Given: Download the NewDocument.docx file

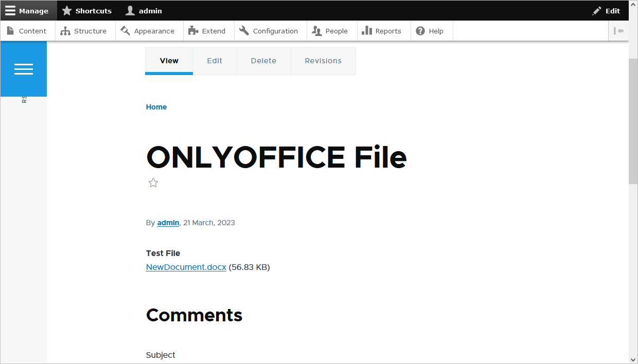Looking at the screenshot, I should coord(186,267).
